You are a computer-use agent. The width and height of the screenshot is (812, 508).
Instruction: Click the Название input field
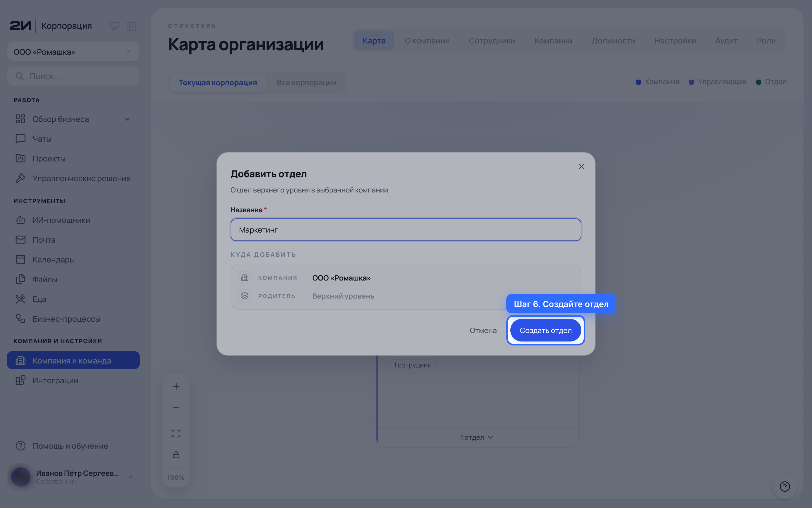tap(406, 230)
